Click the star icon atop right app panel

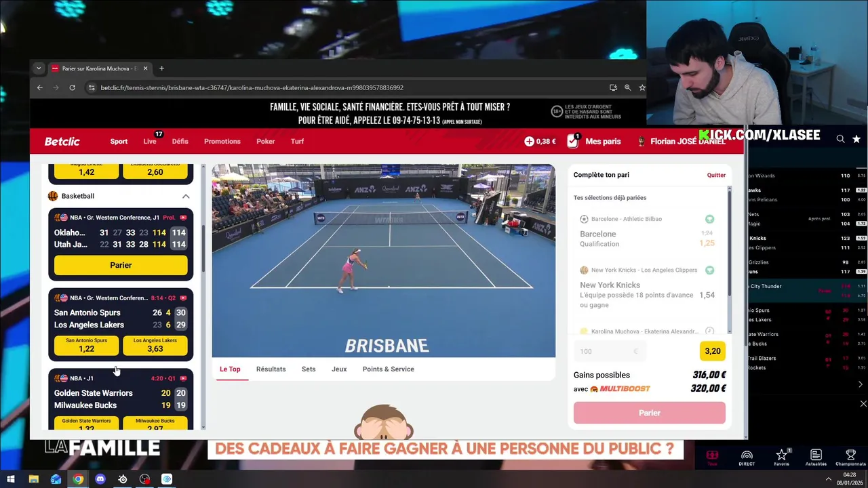click(856, 139)
